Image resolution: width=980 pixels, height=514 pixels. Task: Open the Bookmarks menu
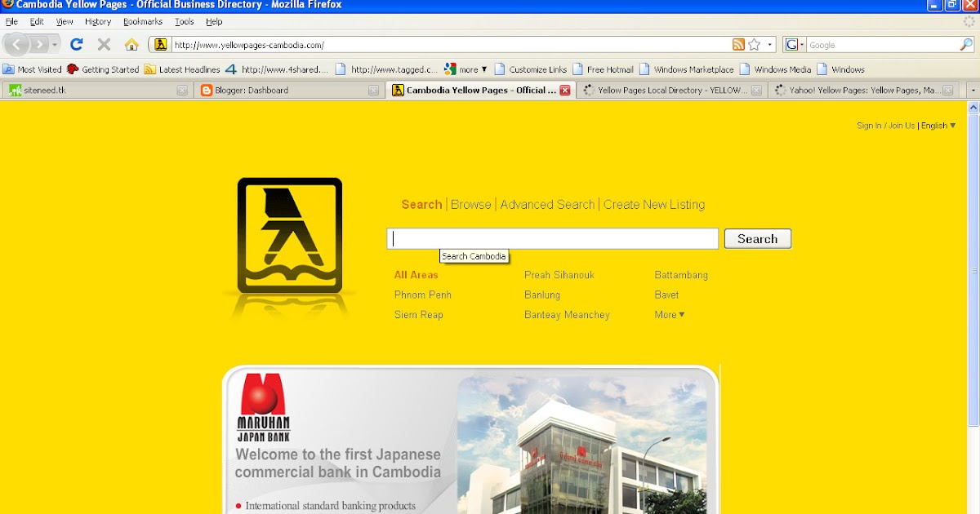[143, 22]
